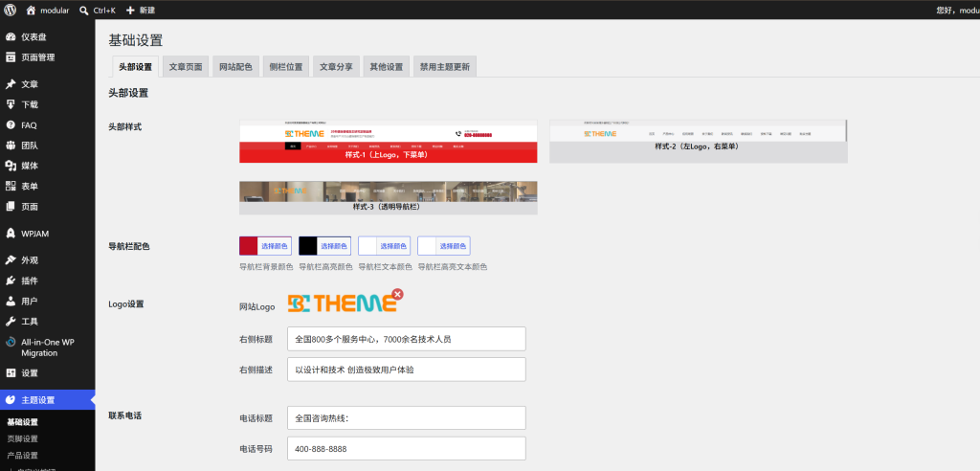Focus the 右侧标题 input field
Image resolution: width=980 pixels, height=471 pixels.
point(406,339)
